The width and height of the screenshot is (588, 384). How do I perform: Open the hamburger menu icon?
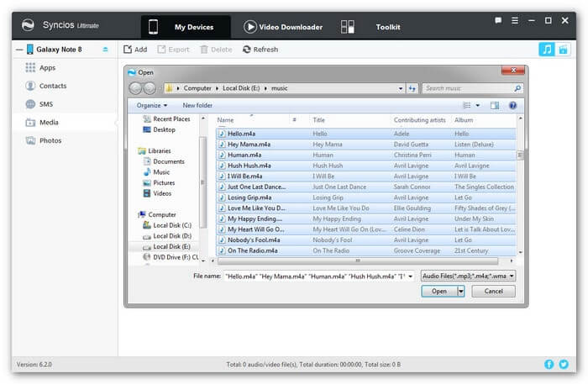[515, 20]
